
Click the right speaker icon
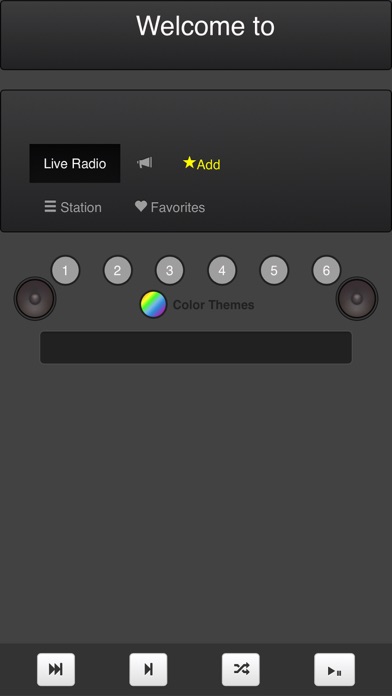pyautogui.click(x=357, y=299)
